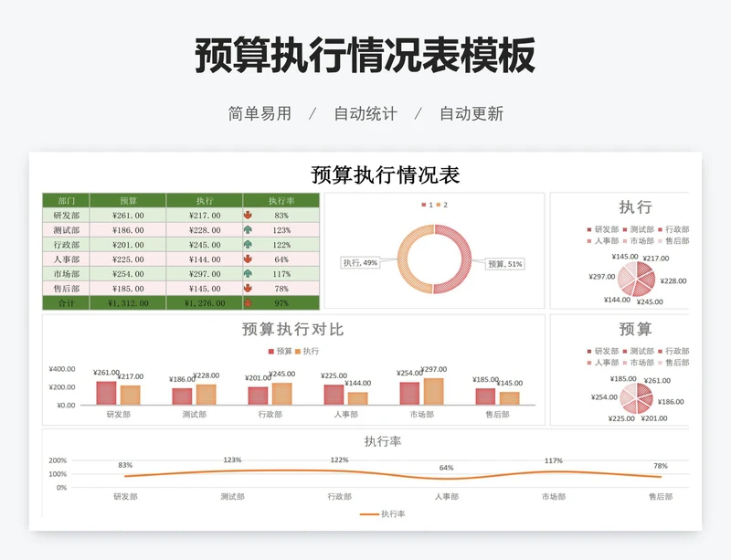This screenshot has width=731, height=560.
Task: Select the 行政部 cell in the table
Action: (x=66, y=244)
